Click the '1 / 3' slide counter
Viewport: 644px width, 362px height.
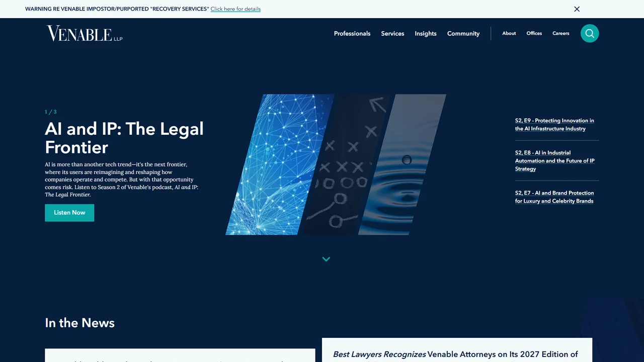51,112
